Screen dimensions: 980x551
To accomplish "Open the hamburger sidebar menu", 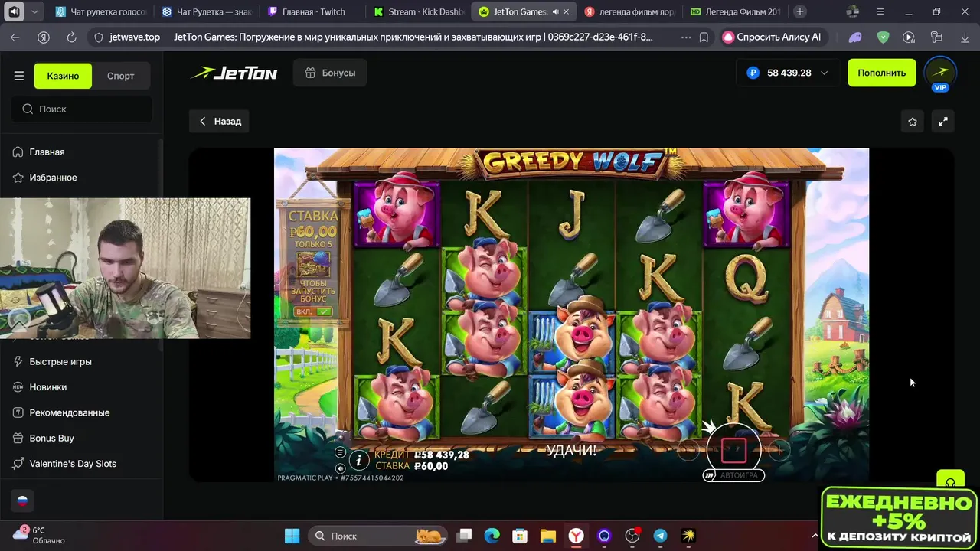I will 19,76.
